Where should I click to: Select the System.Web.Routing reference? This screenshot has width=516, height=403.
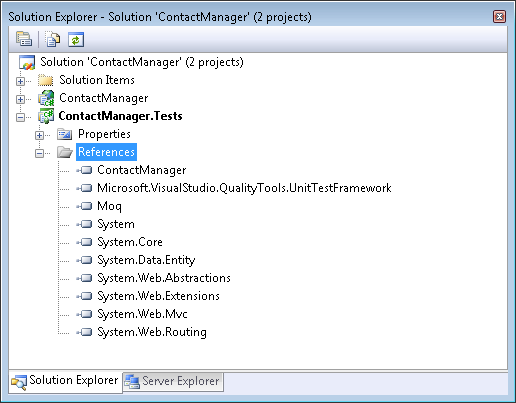pyautogui.click(x=152, y=332)
